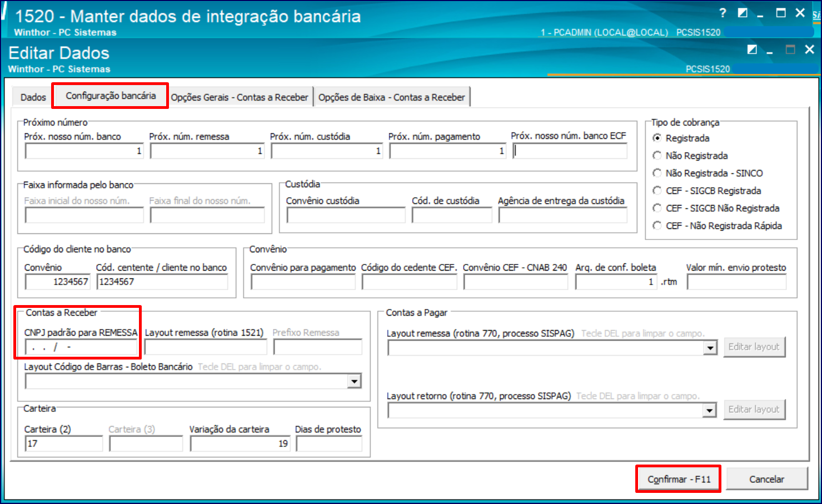Image resolution: width=822 pixels, height=504 pixels.
Task: Select CEF - Não Registrada Rápida
Action: click(657, 226)
